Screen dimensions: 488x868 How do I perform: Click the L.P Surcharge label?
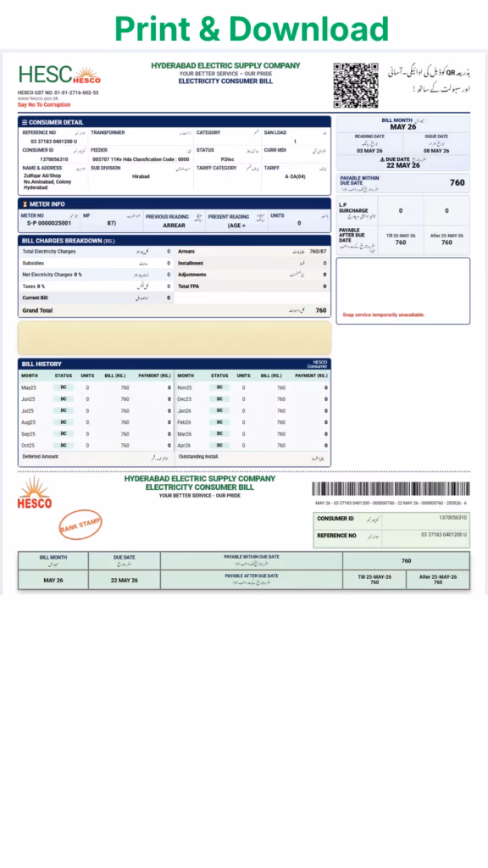[353, 208]
